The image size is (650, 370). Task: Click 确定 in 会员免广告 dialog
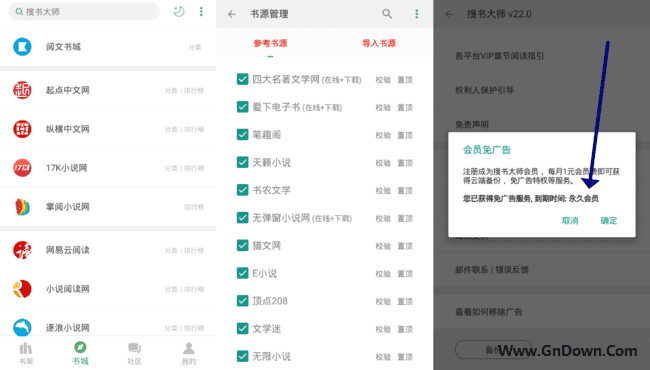pos(609,220)
